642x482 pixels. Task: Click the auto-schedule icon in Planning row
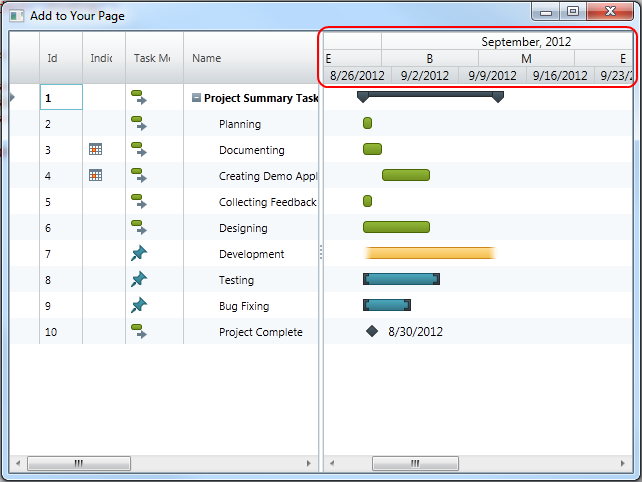[139, 124]
